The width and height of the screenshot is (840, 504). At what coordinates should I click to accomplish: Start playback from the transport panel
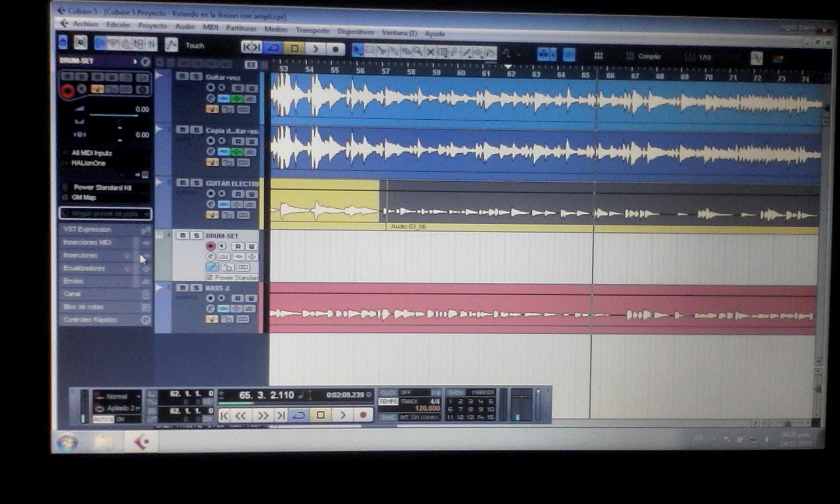[342, 415]
